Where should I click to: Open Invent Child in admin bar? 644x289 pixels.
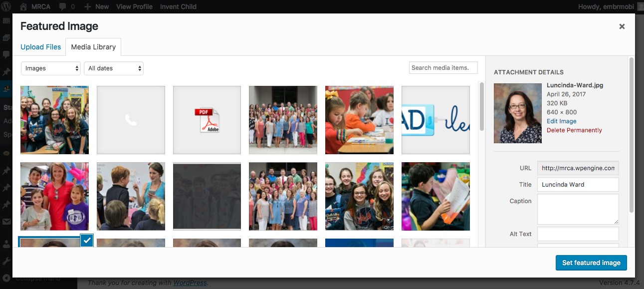tap(178, 6)
